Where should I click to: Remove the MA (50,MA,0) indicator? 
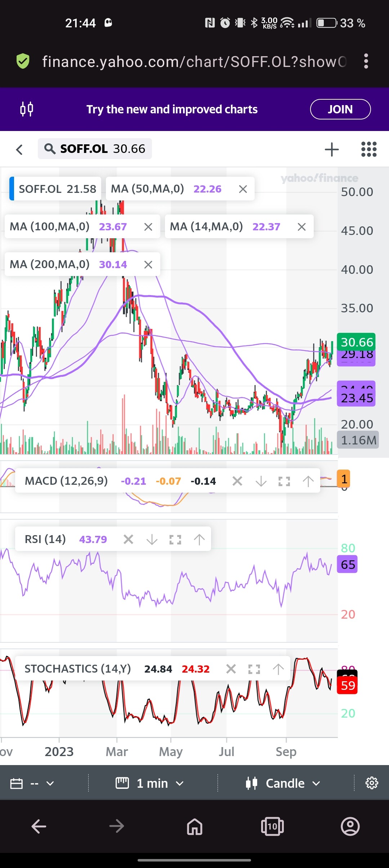coord(243,189)
